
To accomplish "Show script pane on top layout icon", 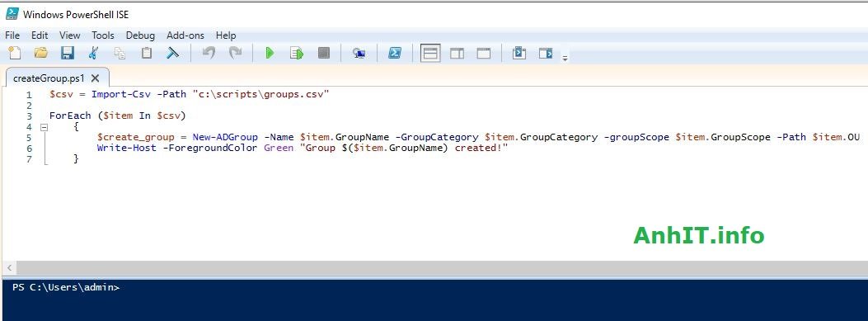I will tap(430, 53).
